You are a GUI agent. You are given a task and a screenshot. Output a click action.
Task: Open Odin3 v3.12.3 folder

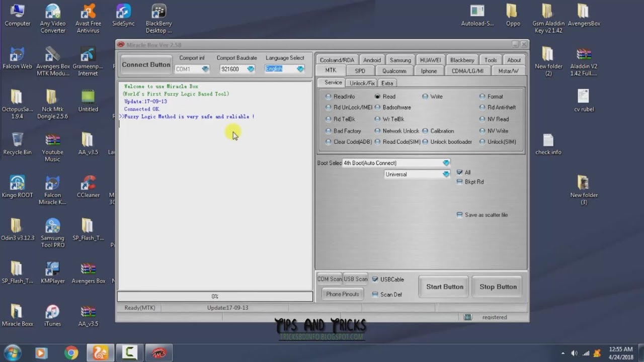[x=17, y=230]
